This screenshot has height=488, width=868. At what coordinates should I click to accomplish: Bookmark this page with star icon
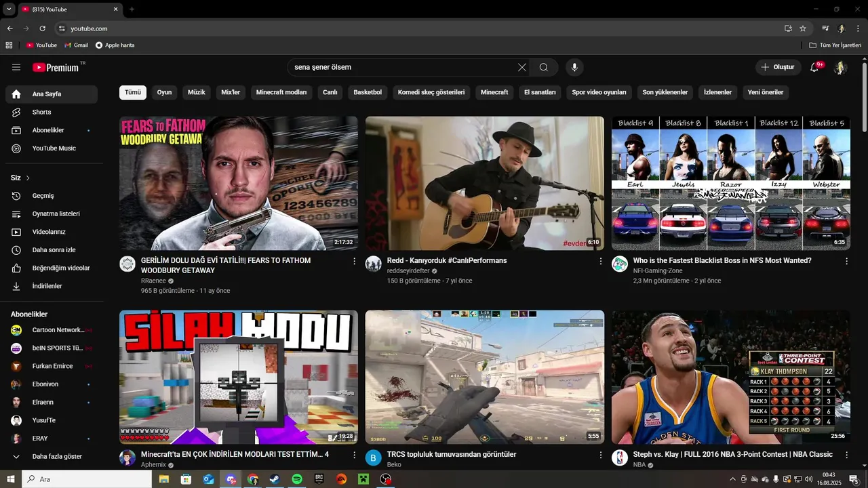tap(803, 28)
